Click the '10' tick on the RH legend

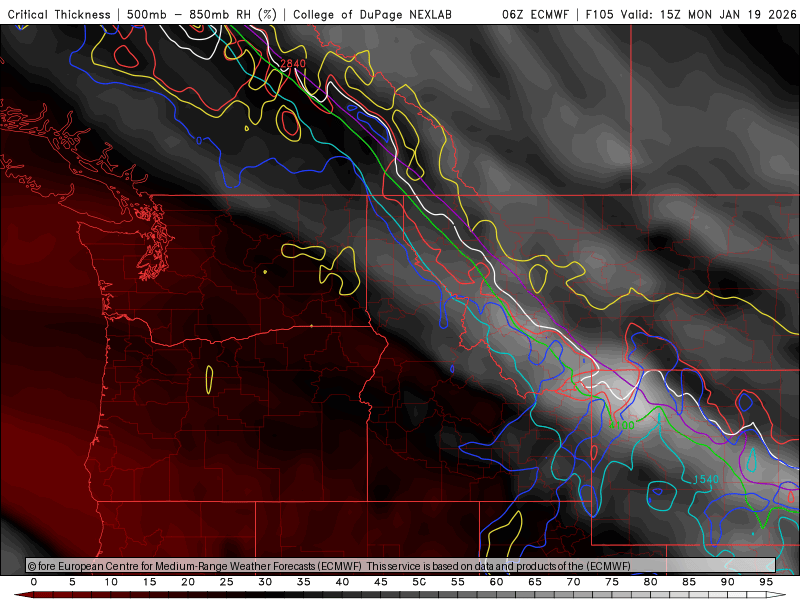coord(111,582)
